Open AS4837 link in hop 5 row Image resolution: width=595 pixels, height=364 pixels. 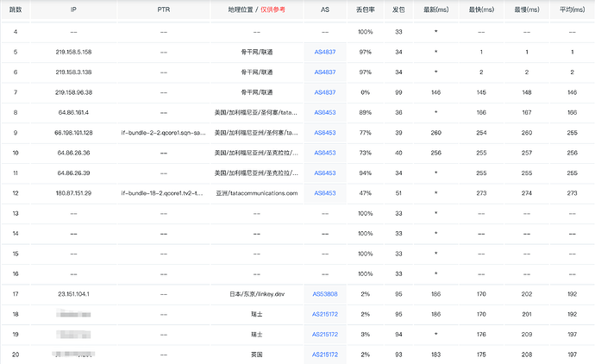(x=325, y=52)
